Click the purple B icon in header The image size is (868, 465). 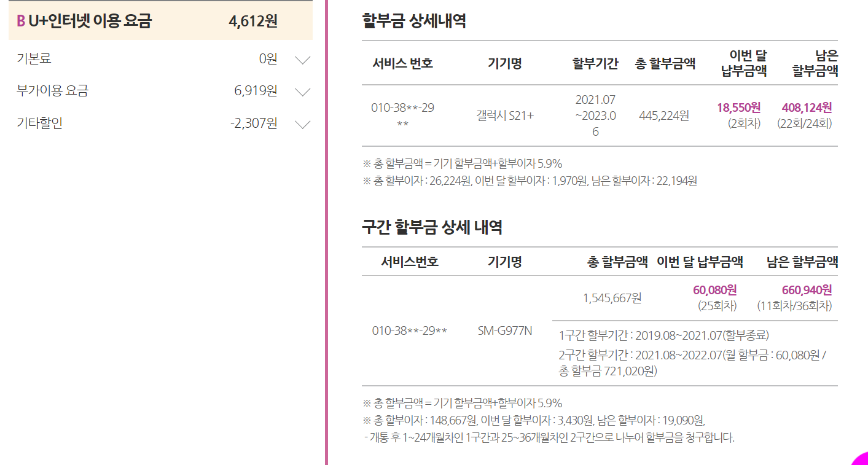pos(21,21)
